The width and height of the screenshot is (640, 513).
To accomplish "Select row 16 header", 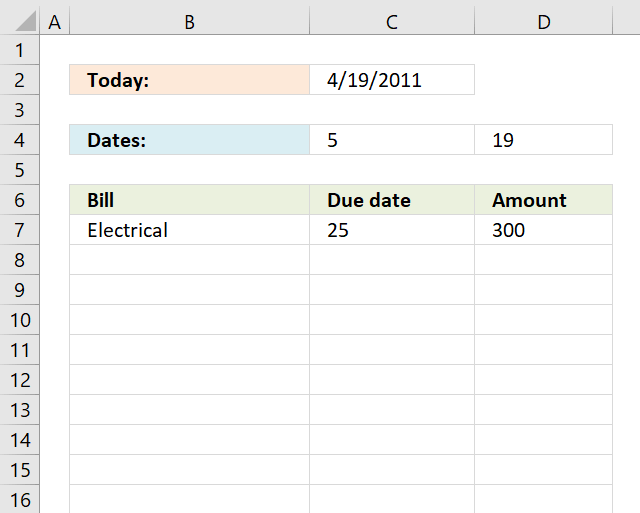I will click(x=19, y=500).
